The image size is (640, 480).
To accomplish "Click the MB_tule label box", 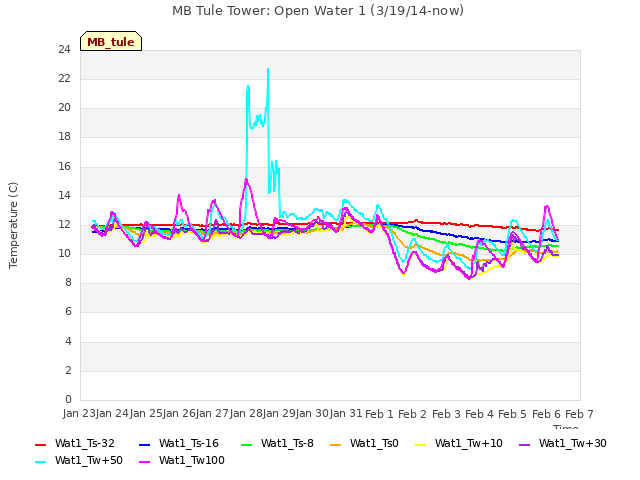I will tap(111, 41).
